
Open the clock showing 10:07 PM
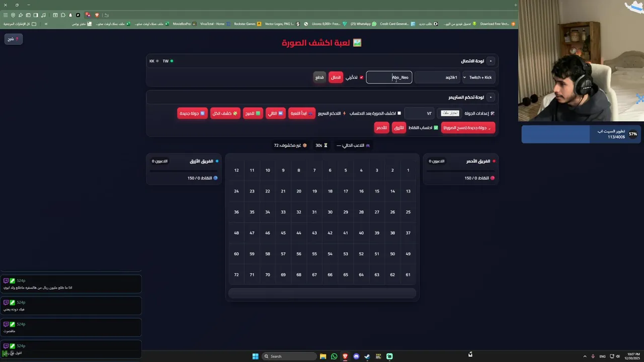tap(632, 356)
